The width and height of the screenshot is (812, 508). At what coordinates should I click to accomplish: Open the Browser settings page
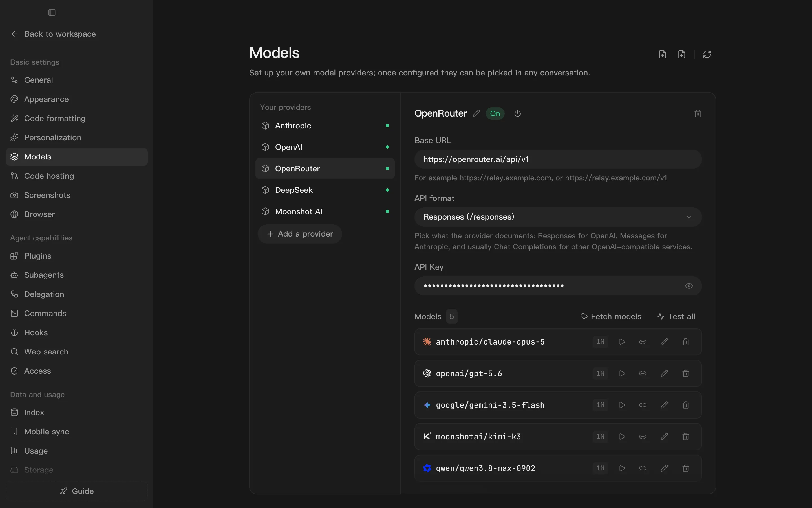click(76, 214)
